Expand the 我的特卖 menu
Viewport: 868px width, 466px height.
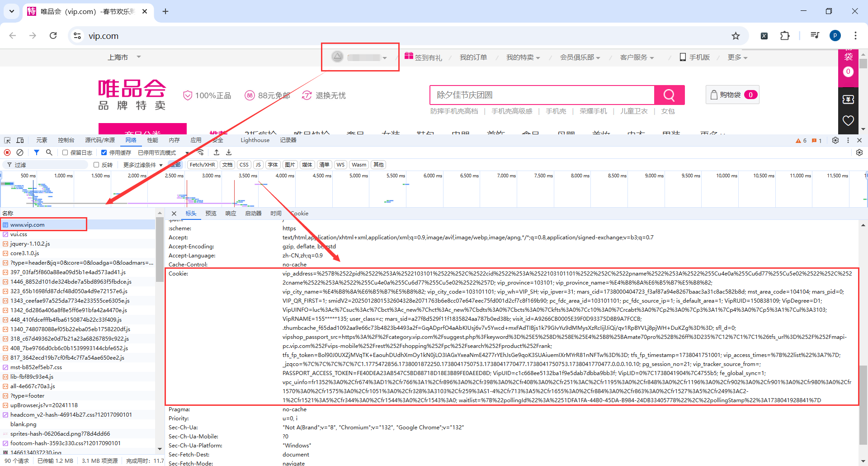[x=523, y=57]
